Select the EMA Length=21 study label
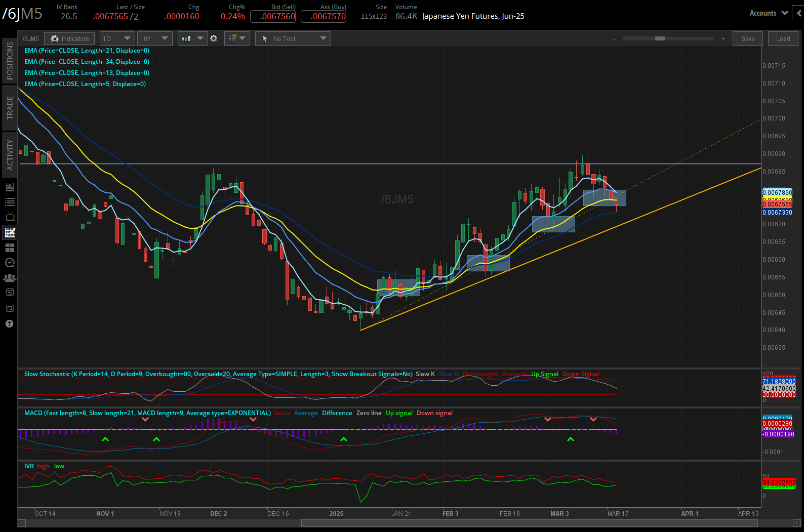 click(x=87, y=51)
